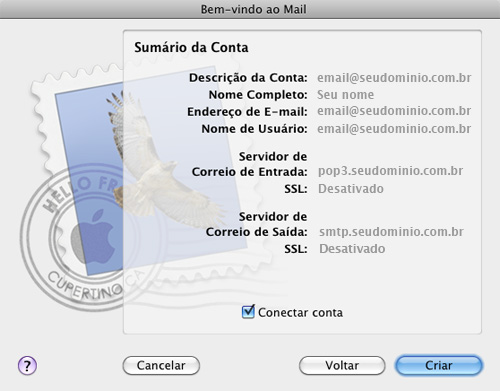
Task: Click the Bem-vindo ao Mail window title
Action: [x=253, y=9]
